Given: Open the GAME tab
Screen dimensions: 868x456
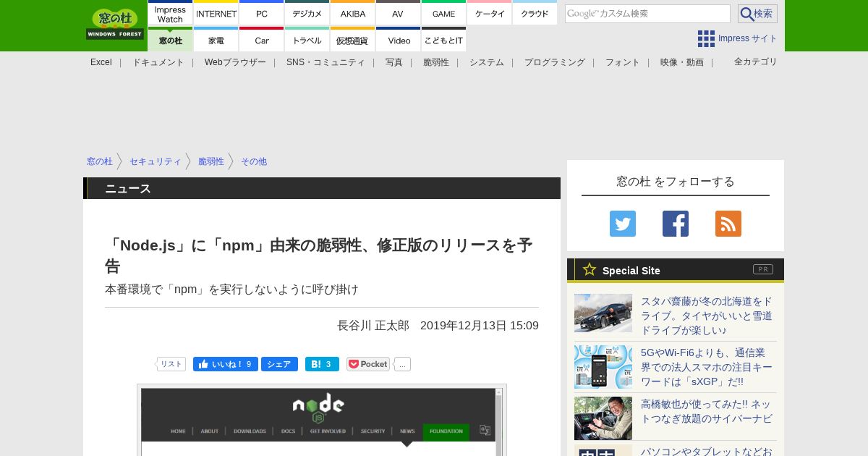Looking at the screenshot, I should tap(443, 13).
